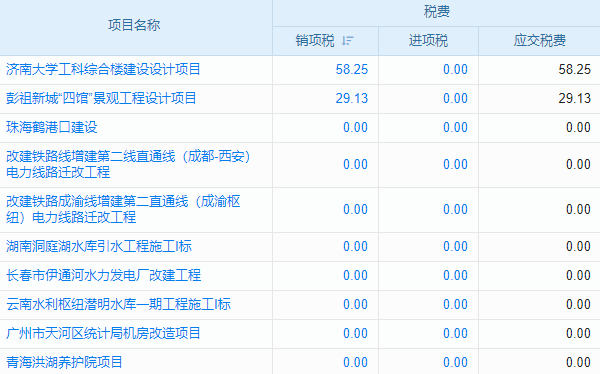Click the sort icon beside 销项税

[347, 41]
